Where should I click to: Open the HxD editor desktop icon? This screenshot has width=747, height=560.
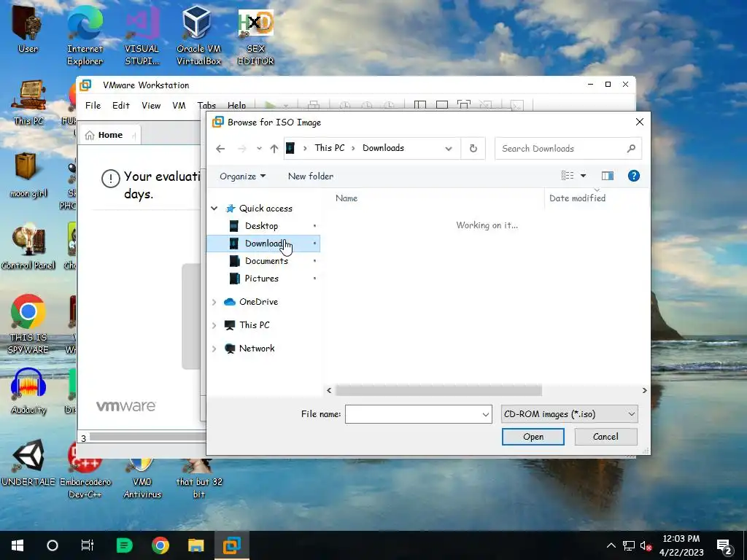point(256,36)
